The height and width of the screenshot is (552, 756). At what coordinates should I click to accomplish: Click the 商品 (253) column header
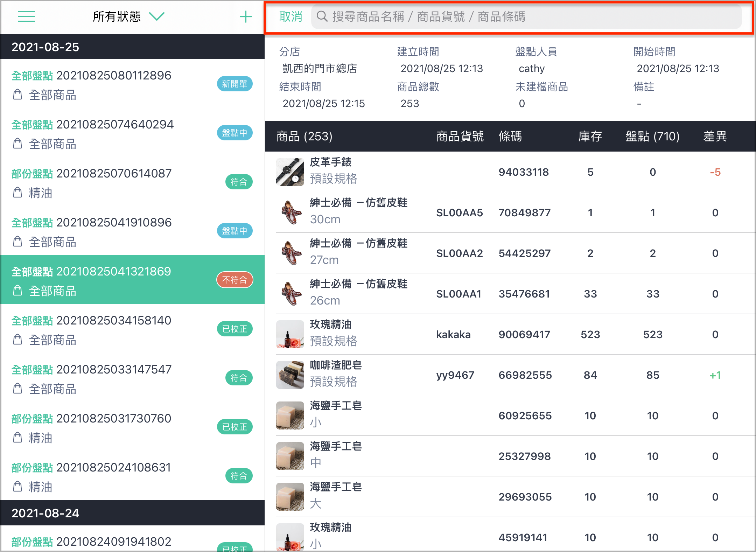(304, 136)
